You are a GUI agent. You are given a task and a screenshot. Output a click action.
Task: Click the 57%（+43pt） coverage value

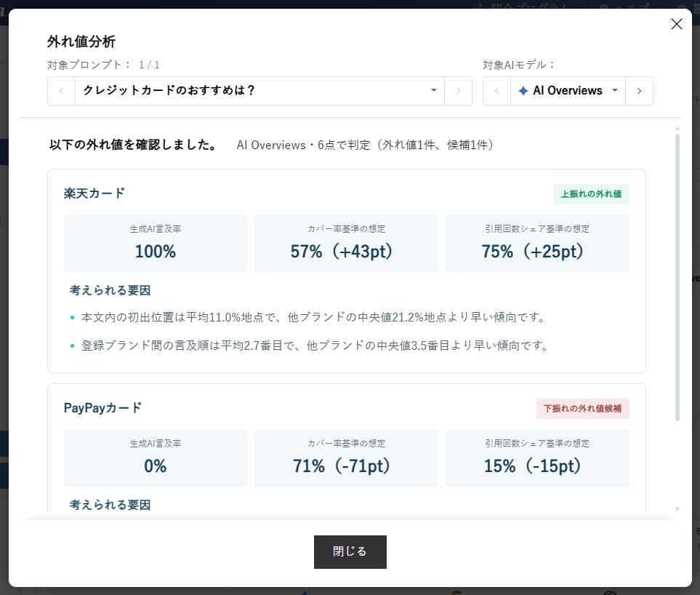342,251
